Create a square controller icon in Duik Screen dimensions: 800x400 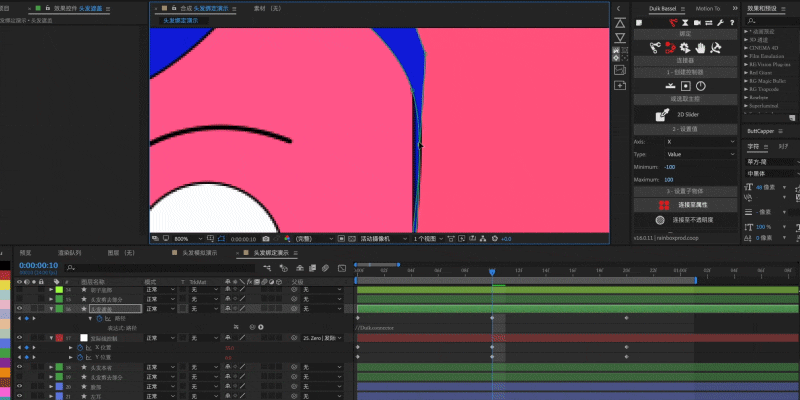[686, 86]
